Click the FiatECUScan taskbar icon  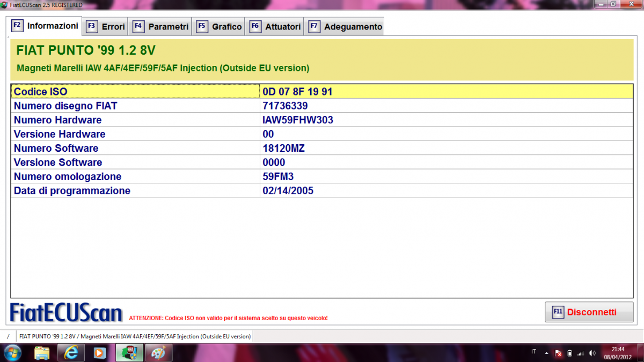[x=129, y=353]
